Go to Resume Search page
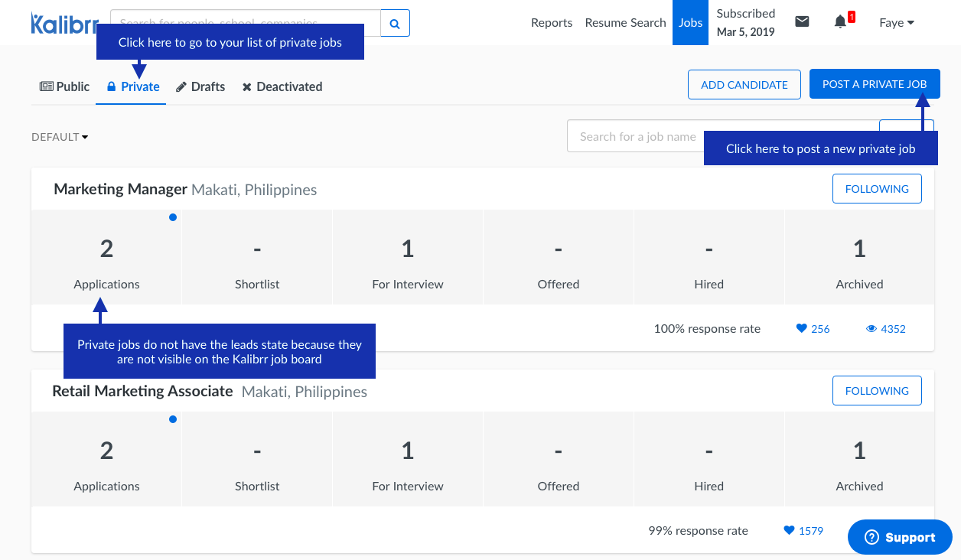 [x=625, y=23]
